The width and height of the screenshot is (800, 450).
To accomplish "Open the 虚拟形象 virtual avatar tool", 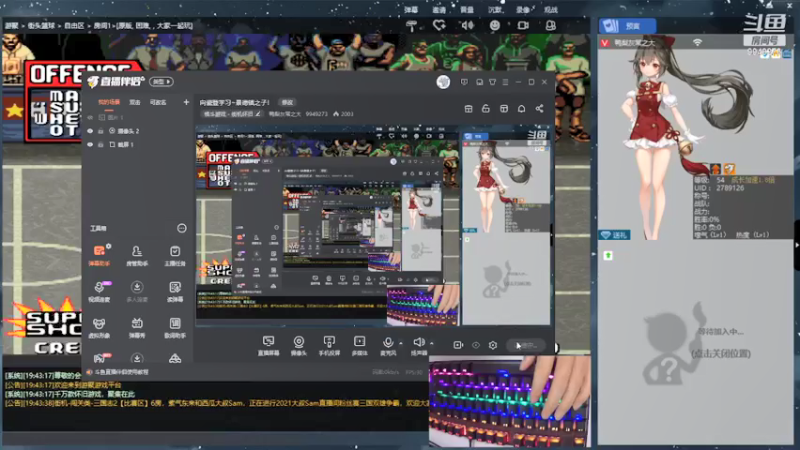I will pos(99,328).
